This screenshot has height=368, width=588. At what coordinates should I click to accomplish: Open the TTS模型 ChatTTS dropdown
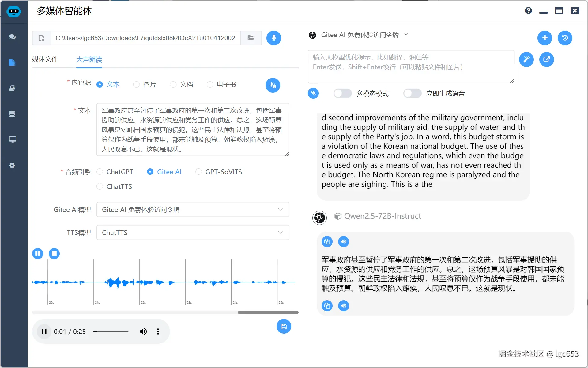coord(193,232)
